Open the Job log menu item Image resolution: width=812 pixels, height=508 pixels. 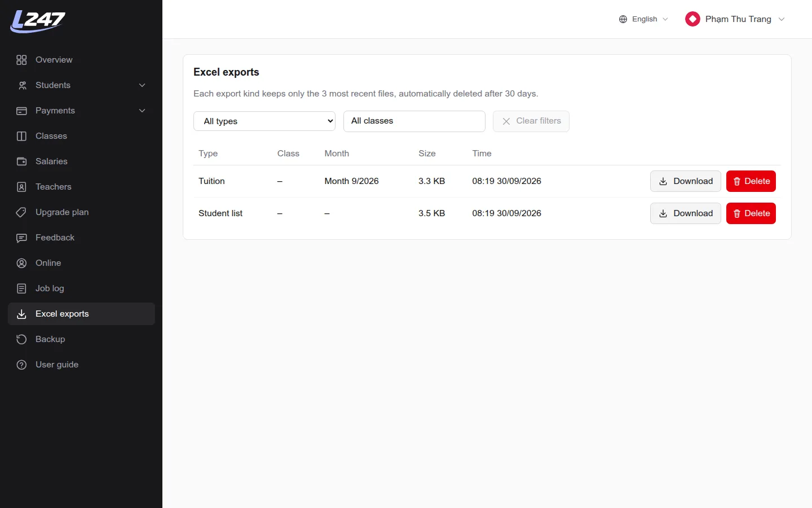coord(81,288)
